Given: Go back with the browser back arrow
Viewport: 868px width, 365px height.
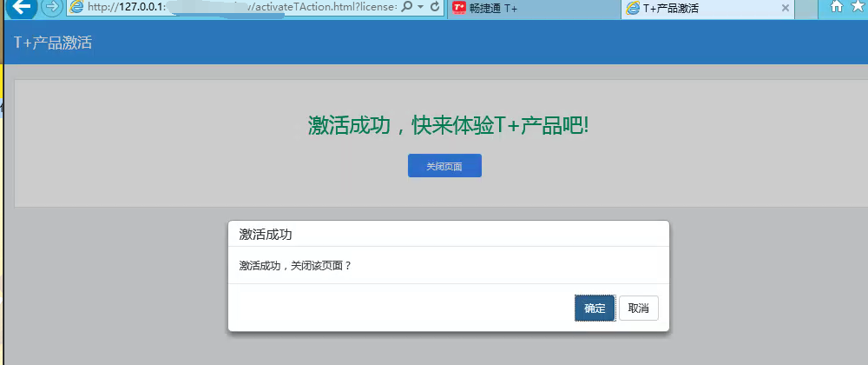Looking at the screenshot, I should pyautogui.click(x=21, y=7).
